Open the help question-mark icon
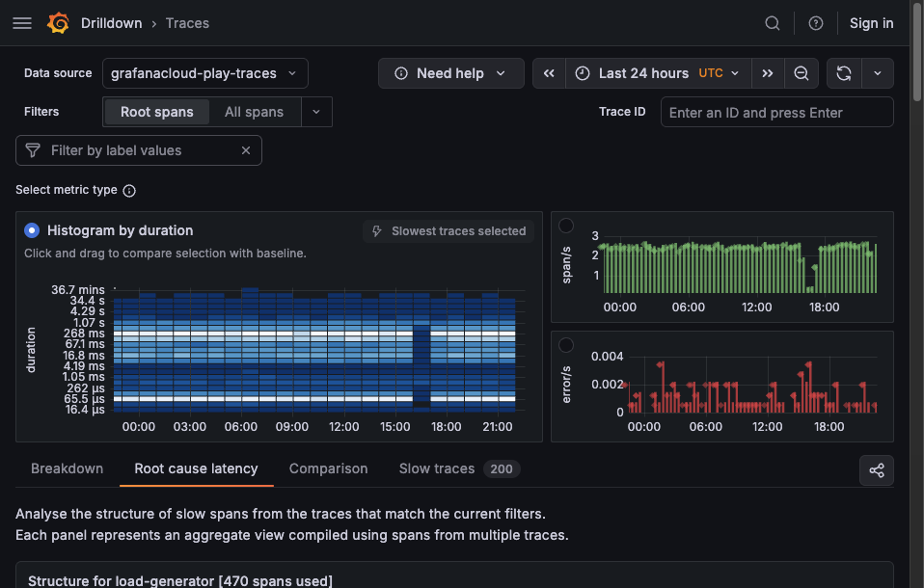This screenshot has height=588, width=924. pos(815,22)
